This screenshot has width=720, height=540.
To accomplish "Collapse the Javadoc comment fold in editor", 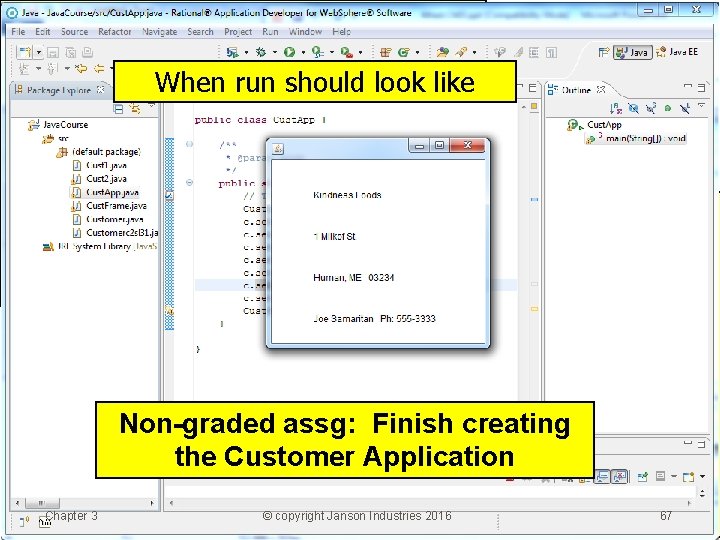I will pos(189,144).
